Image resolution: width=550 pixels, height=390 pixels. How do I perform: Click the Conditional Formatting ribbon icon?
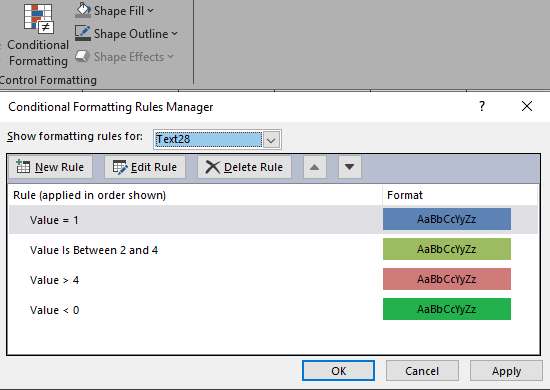click(x=38, y=19)
